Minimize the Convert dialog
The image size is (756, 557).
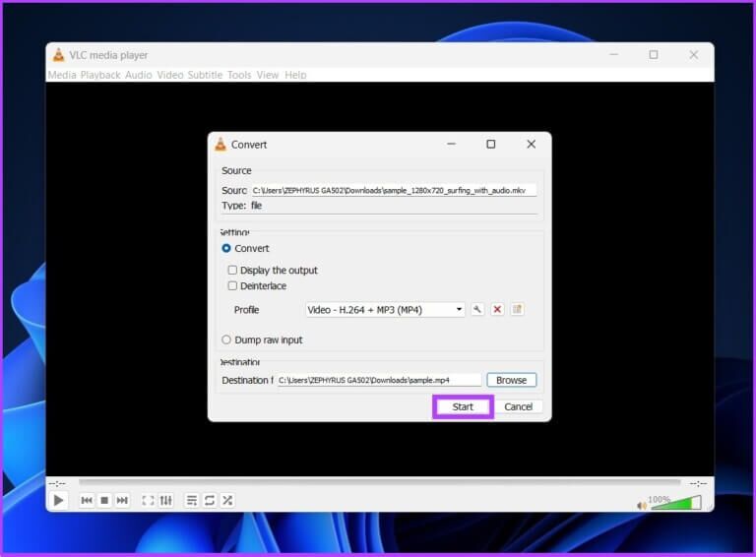click(x=451, y=144)
